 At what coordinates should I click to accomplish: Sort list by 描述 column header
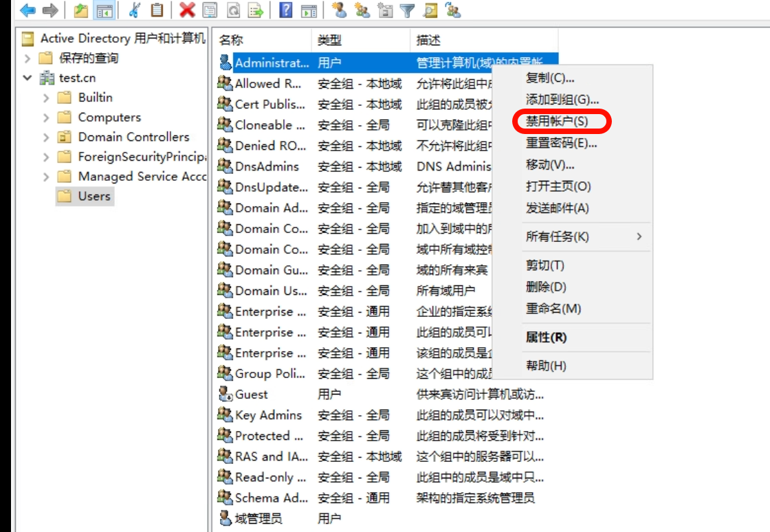(484, 40)
